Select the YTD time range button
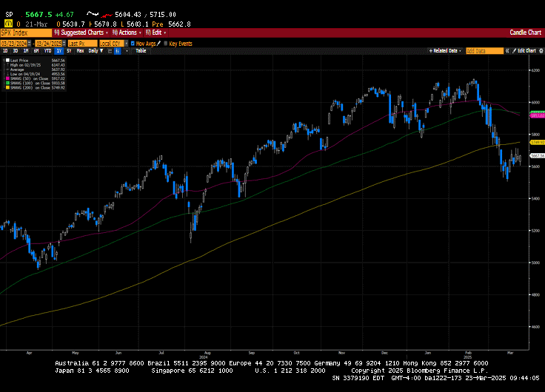Image resolution: width=545 pixels, height=392 pixels. point(47,50)
